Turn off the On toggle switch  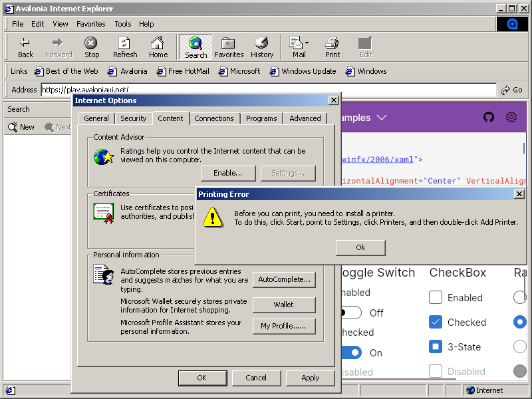[352, 352]
